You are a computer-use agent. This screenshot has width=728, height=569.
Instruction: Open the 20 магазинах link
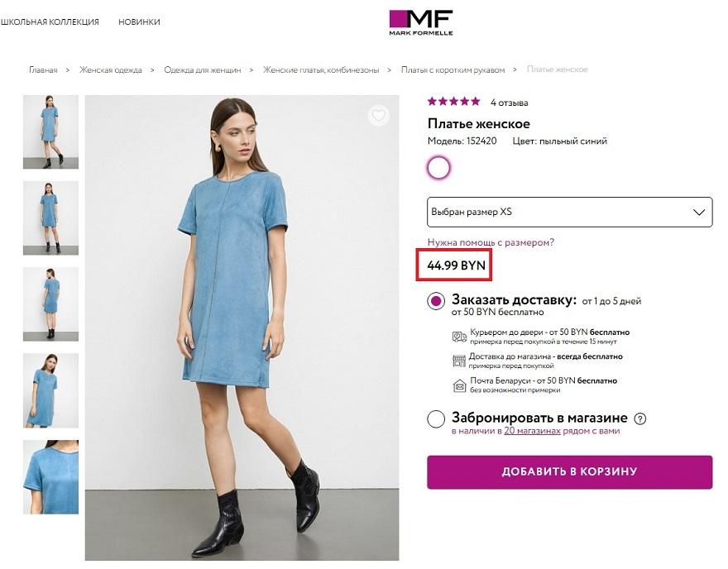(x=532, y=431)
